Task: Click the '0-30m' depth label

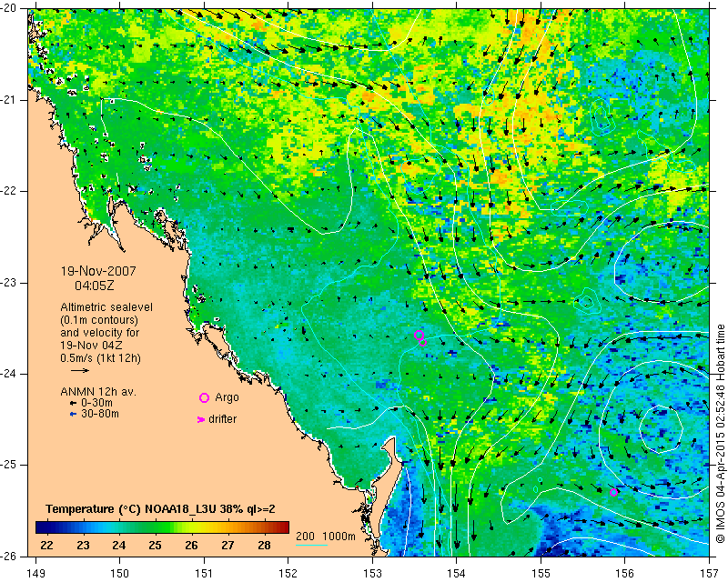Action: click(x=96, y=403)
